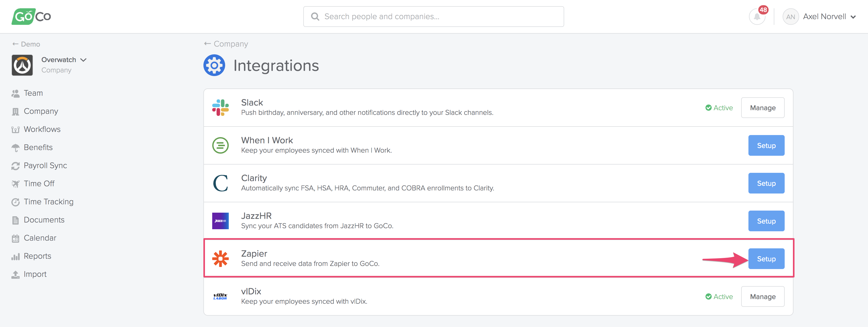868x327 pixels.
Task: Go back via Company breadcrumb link
Action: (226, 44)
